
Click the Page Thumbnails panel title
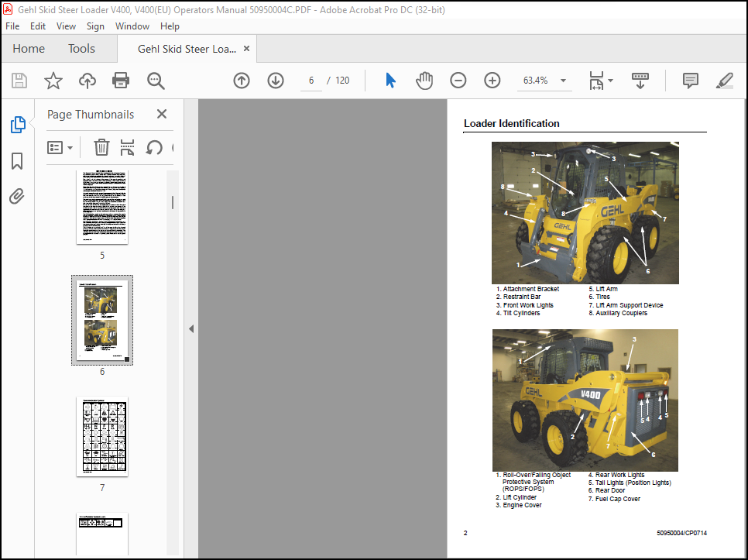[91, 115]
